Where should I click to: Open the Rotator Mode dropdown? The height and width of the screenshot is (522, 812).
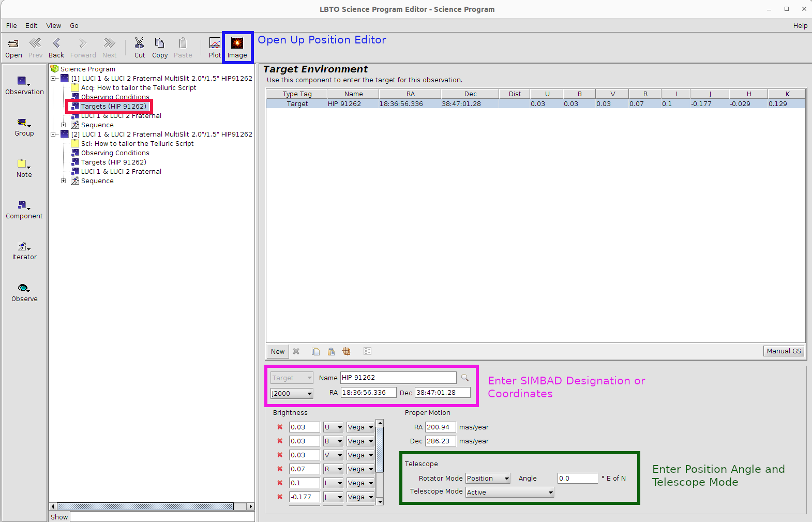point(488,479)
